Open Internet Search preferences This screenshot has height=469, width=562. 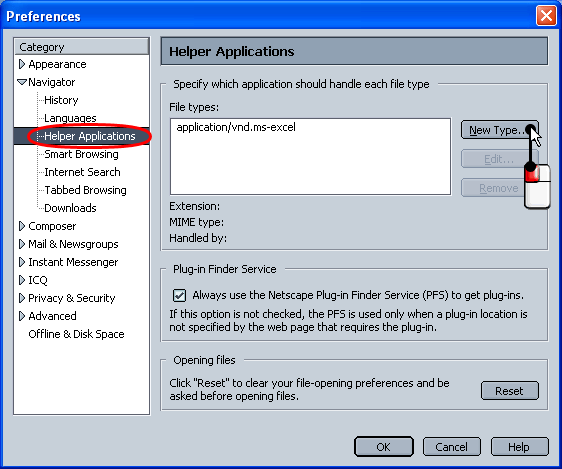point(82,172)
